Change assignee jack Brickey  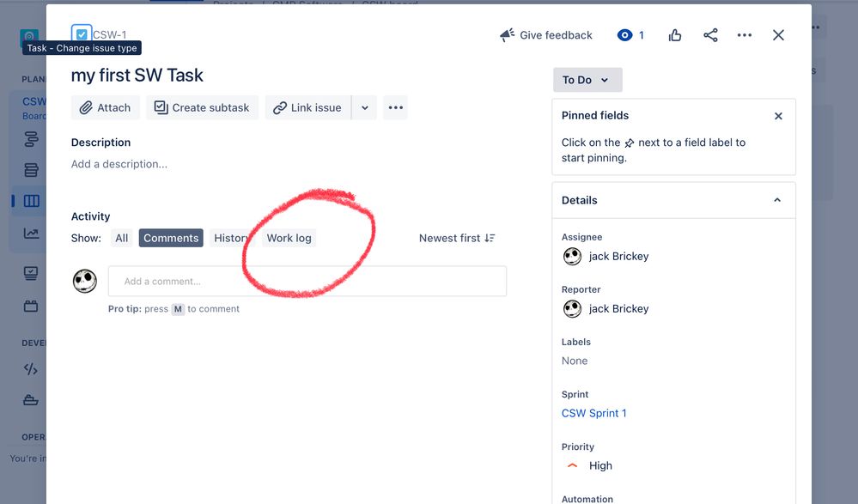(605, 256)
